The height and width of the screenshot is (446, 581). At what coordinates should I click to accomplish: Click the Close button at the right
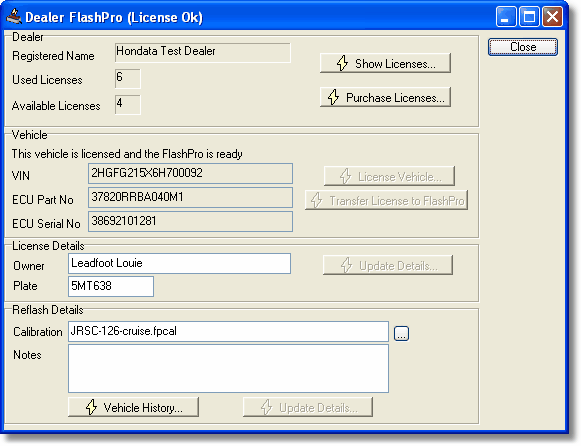523,47
